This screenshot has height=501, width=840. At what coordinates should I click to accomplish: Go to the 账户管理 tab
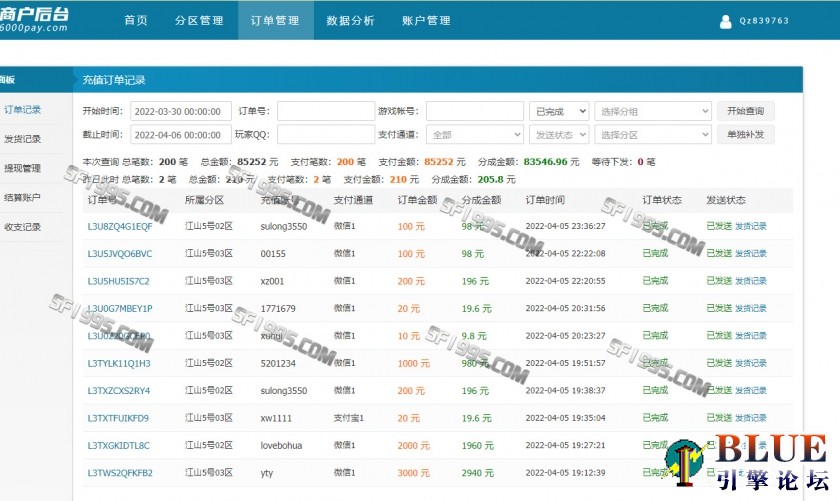(426, 20)
